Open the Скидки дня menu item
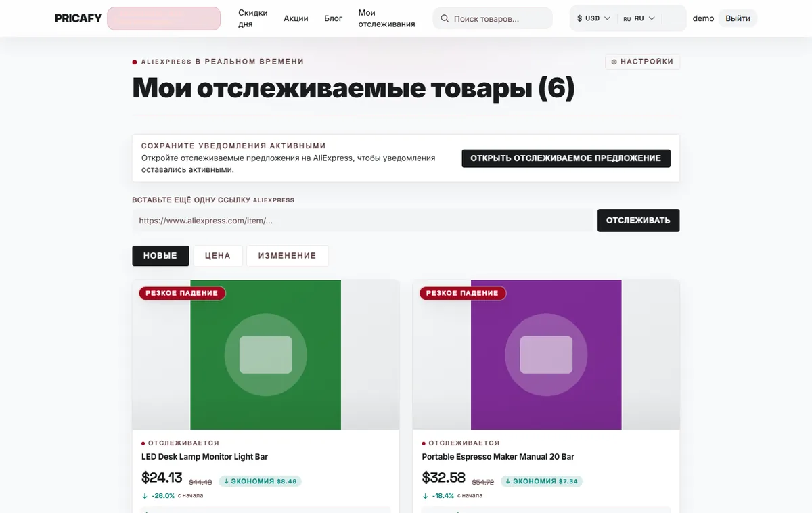Screen dimensions: 812x513 (253, 18)
